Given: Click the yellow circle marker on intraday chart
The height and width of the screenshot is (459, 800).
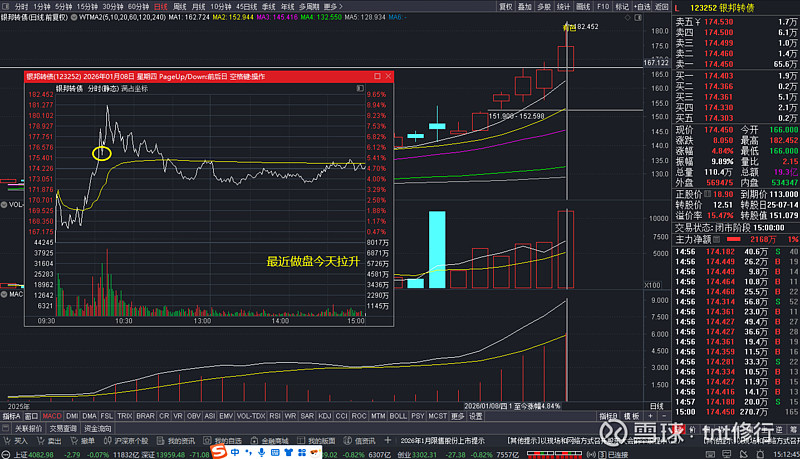Looking at the screenshot, I should [100, 153].
